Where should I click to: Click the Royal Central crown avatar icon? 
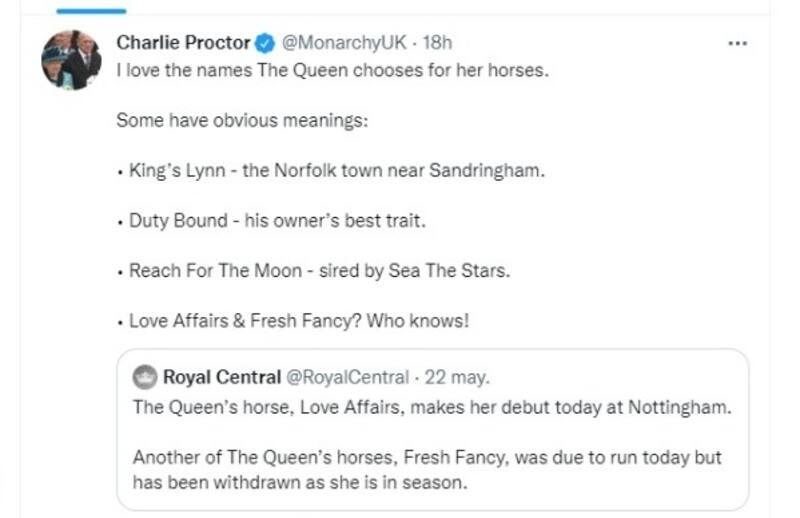pos(146,378)
